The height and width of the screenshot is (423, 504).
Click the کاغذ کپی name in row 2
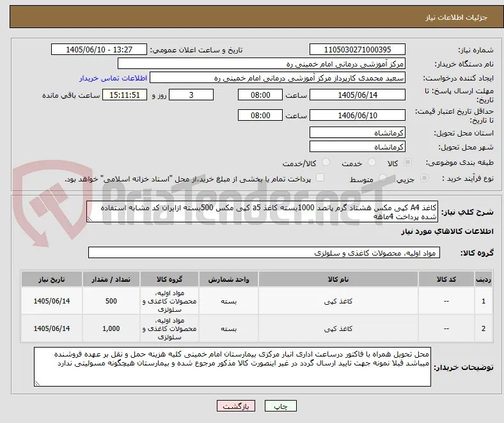[x=338, y=328]
